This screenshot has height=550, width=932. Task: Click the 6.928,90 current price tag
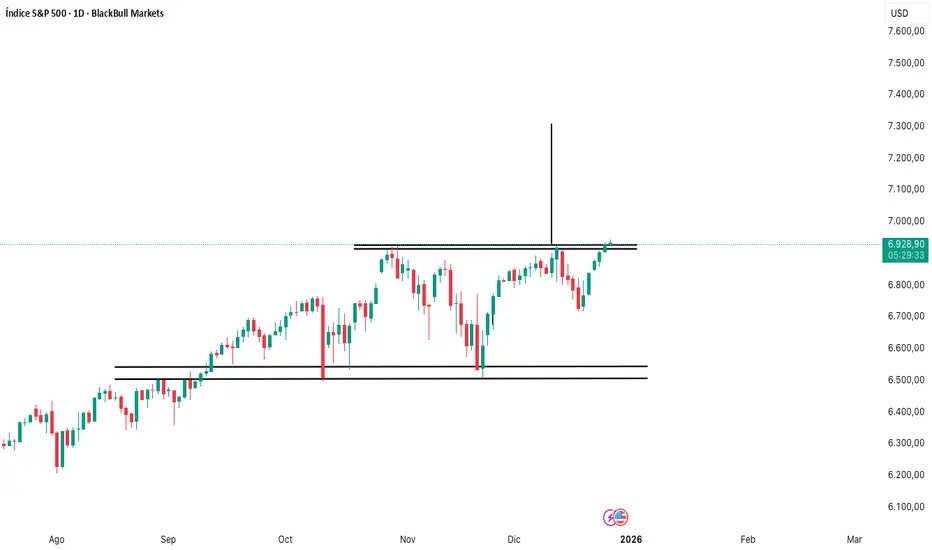tap(905, 243)
